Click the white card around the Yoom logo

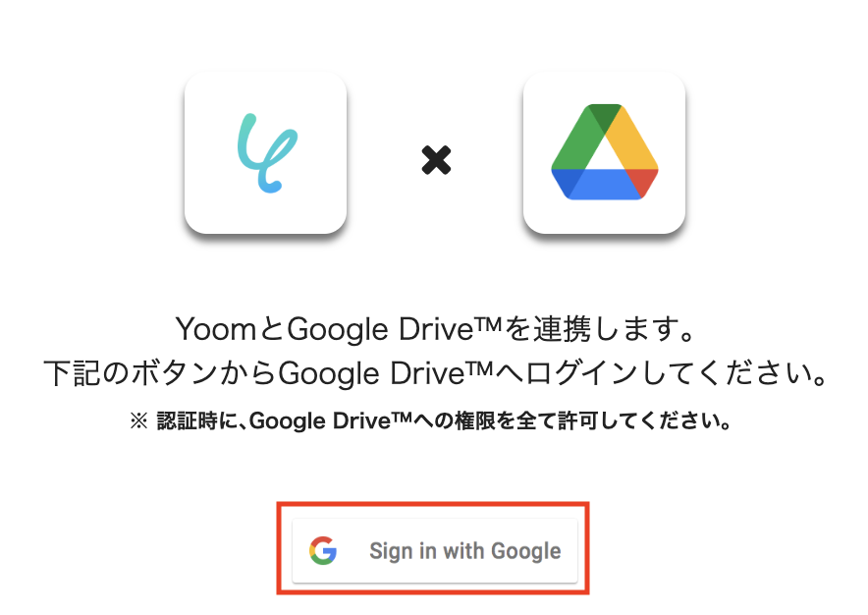[x=266, y=152]
